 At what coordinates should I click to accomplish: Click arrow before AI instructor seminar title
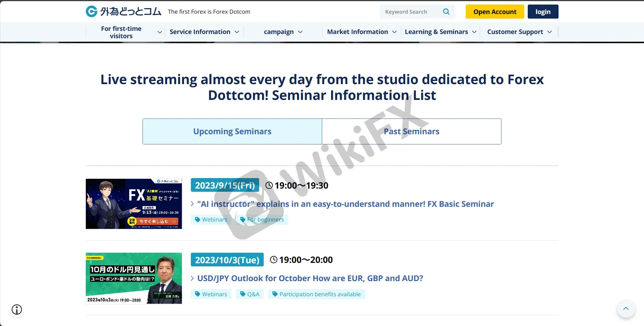pyautogui.click(x=192, y=204)
